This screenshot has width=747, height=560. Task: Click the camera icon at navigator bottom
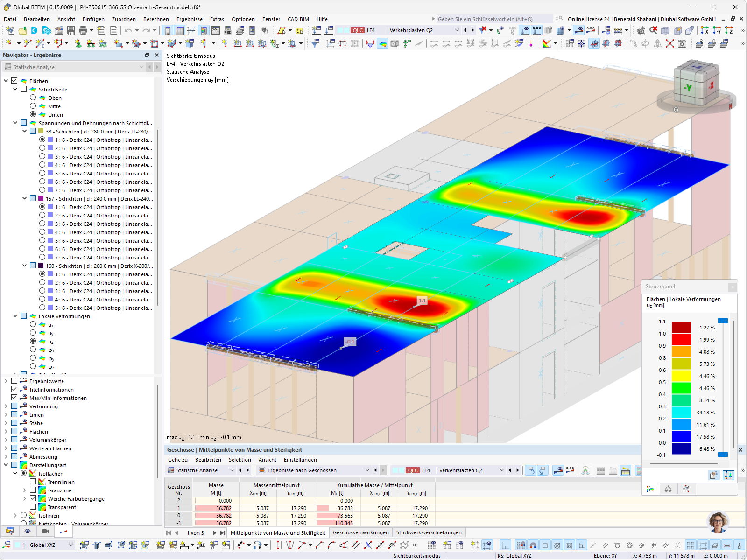click(x=45, y=531)
